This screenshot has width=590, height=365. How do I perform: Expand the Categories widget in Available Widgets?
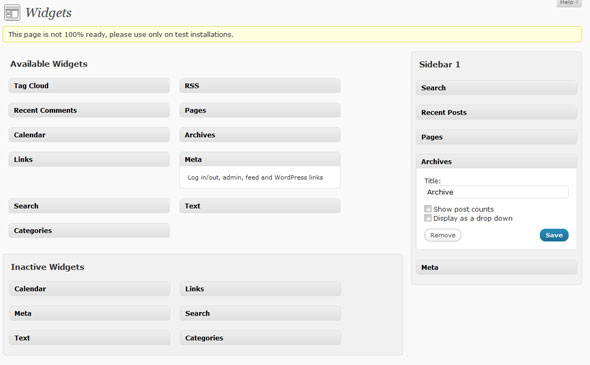click(x=89, y=230)
